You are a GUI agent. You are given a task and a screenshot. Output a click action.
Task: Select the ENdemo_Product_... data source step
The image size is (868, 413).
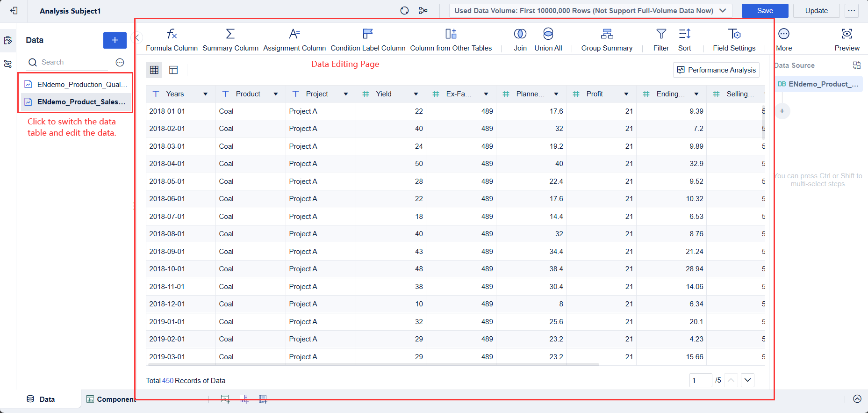click(818, 84)
